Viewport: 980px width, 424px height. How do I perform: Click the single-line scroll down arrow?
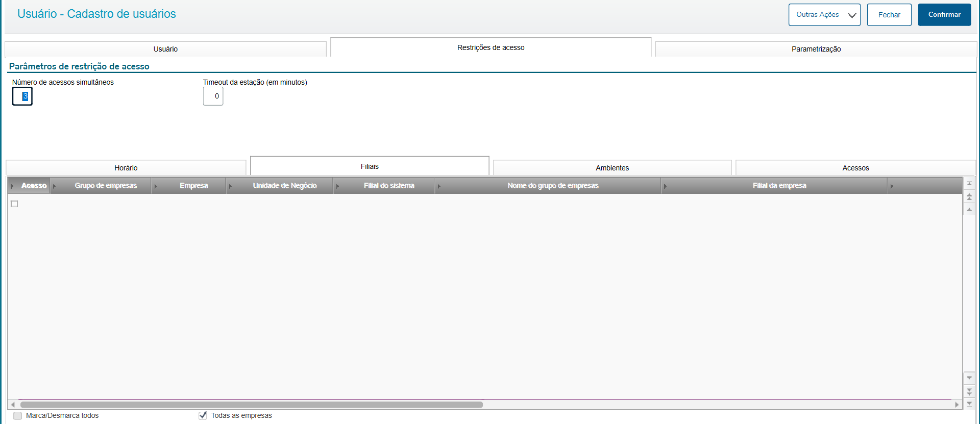969,378
